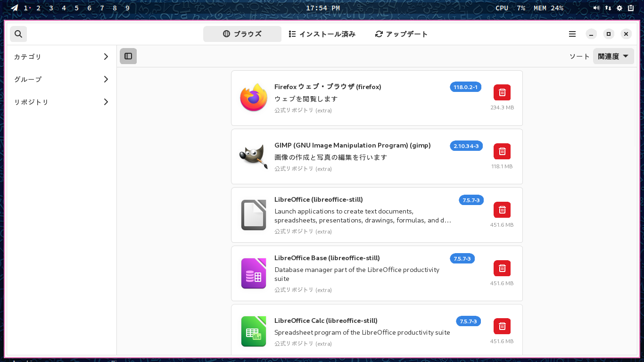Click the 画像の作成と写真の編集を行います description
This screenshot has width=644, height=362.
click(330, 157)
